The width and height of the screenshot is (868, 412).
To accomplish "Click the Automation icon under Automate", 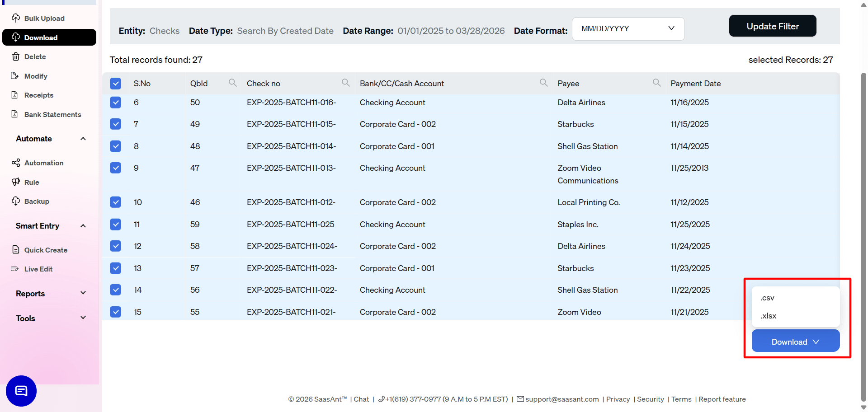I will [x=16, y=163].
